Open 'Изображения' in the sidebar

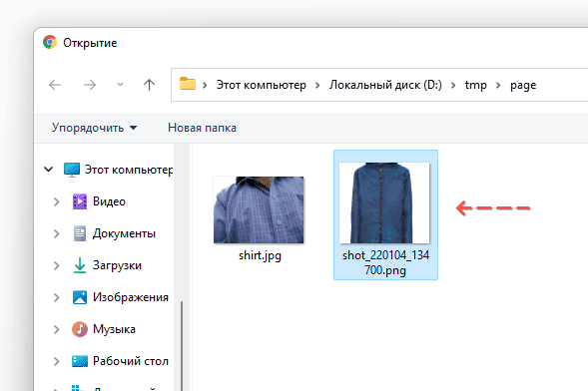pyautogui.click(x=131, y=297)
